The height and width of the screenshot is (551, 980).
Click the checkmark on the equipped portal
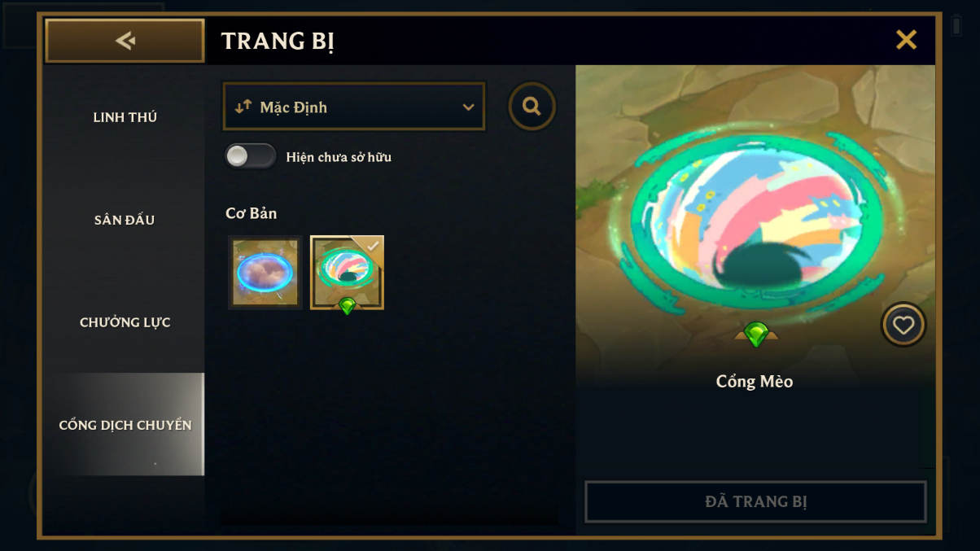pos(373,245)
